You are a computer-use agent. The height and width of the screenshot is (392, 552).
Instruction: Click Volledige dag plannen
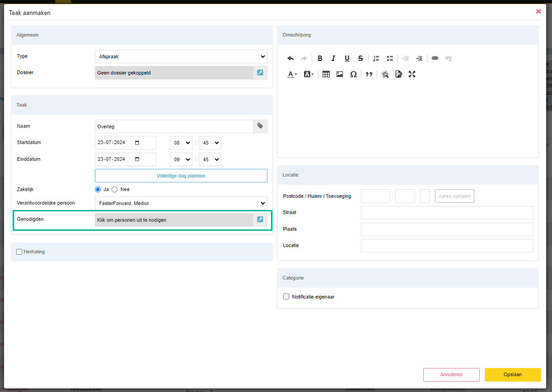tap(181, 176)
